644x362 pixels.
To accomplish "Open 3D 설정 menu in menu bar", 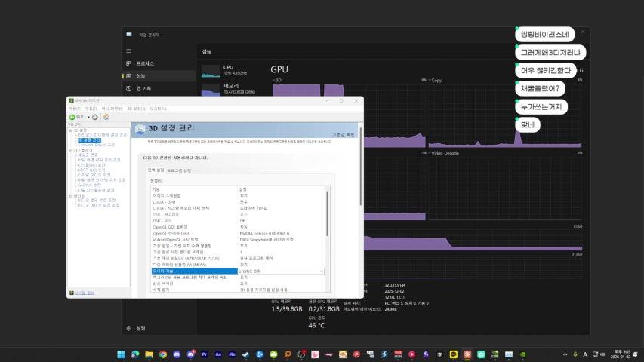I will (136, 109).
